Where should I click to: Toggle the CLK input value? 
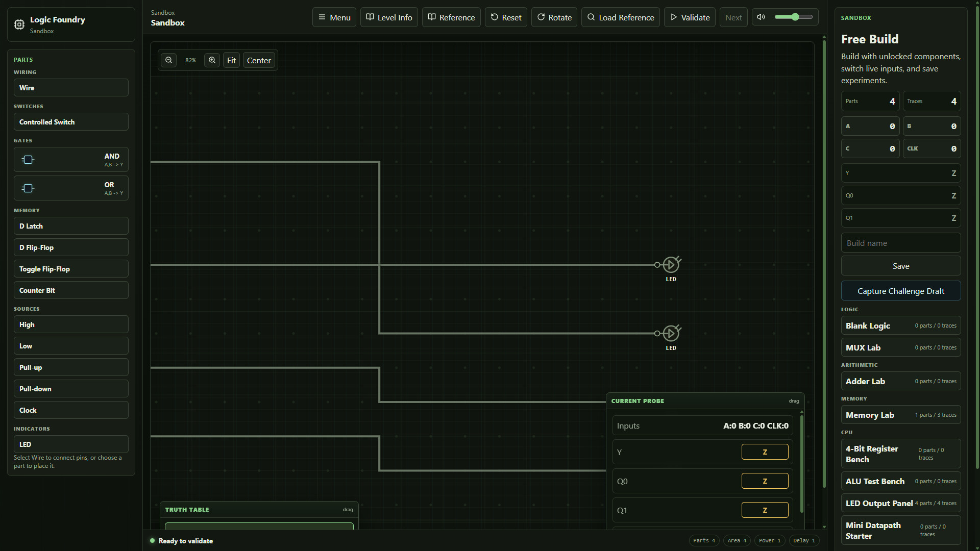932,148
